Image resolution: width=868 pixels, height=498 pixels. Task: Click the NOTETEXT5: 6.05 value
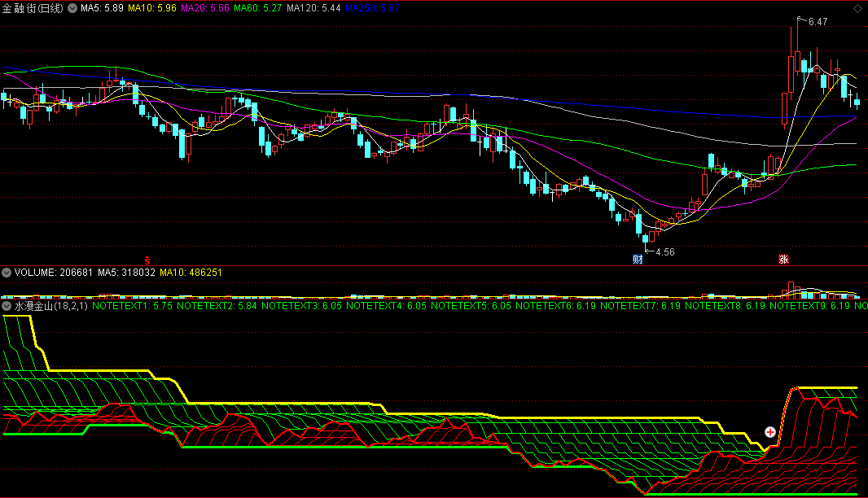coord(471,306)
